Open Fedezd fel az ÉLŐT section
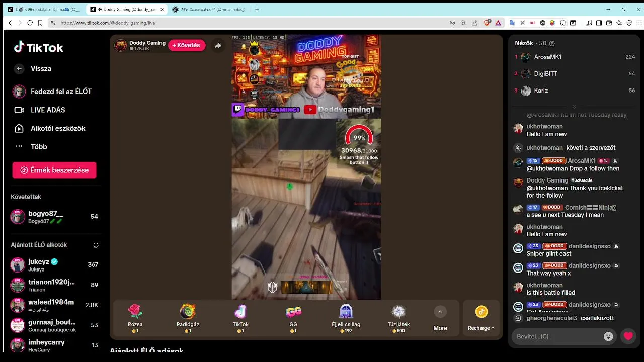The width and height of the screenshot is (644, 362). [53, 92]
